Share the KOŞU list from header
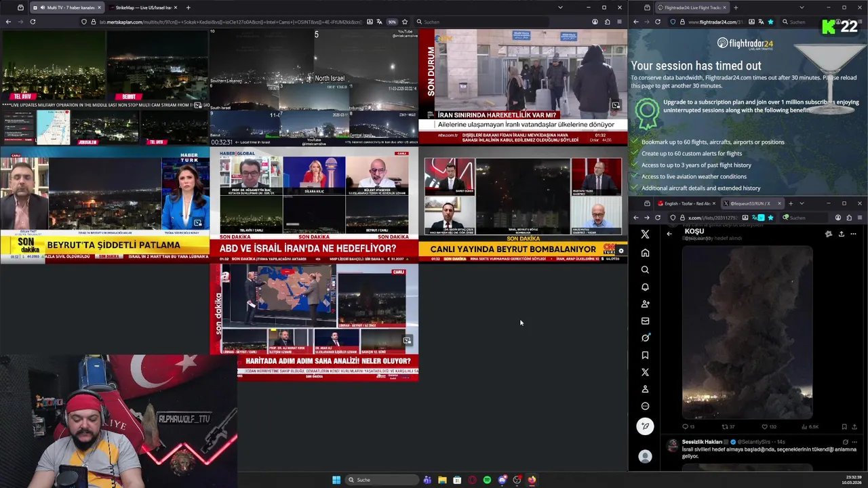 [x=841, y=234]
